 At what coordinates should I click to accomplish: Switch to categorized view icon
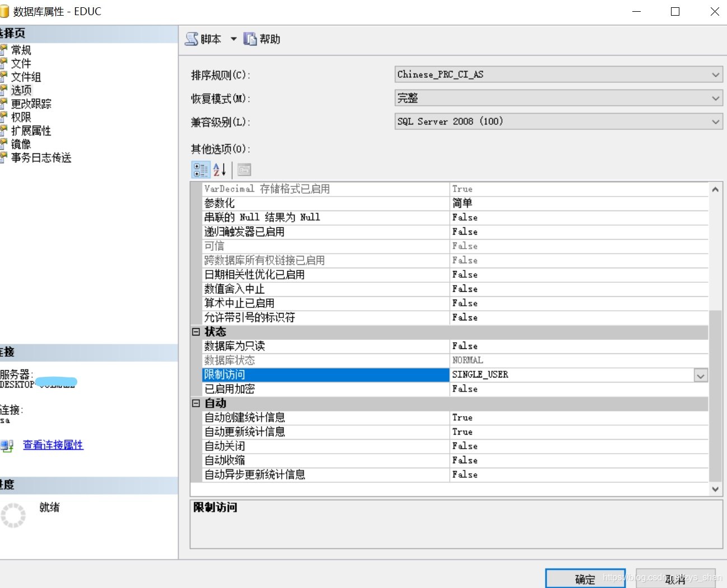pyautogui.click(x=201, y=169)
